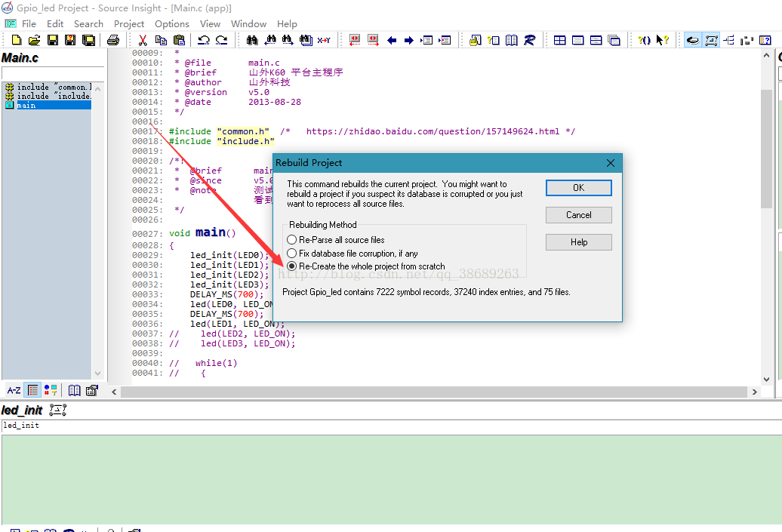Switch to the Options menu

point(171,23)
